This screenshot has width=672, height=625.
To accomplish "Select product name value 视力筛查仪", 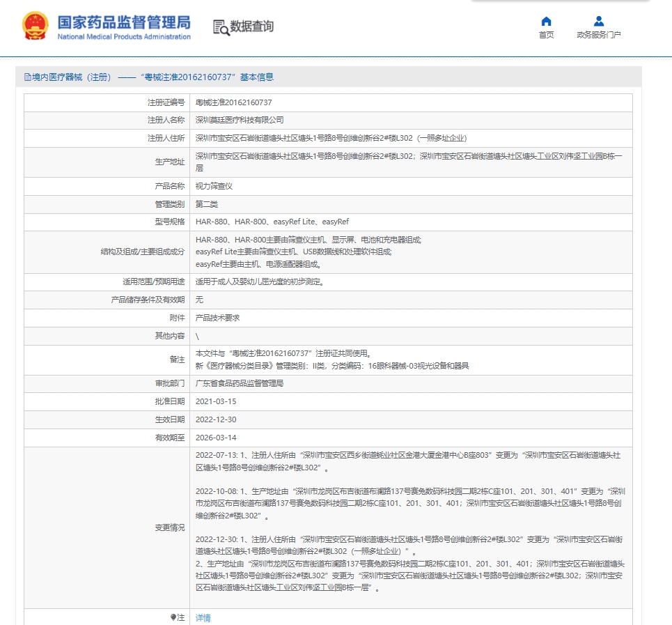I will click(x=214, y=186).
